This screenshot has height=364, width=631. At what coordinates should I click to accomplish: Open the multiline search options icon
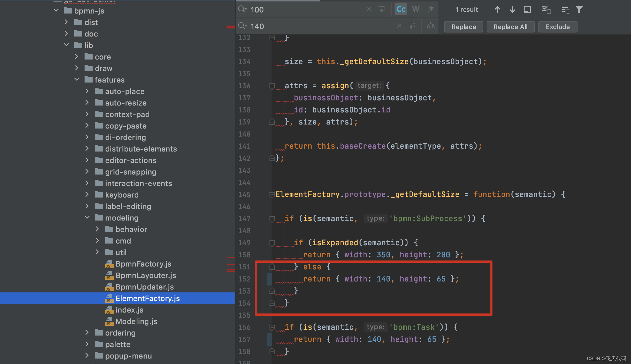click(x=565, y=10)
